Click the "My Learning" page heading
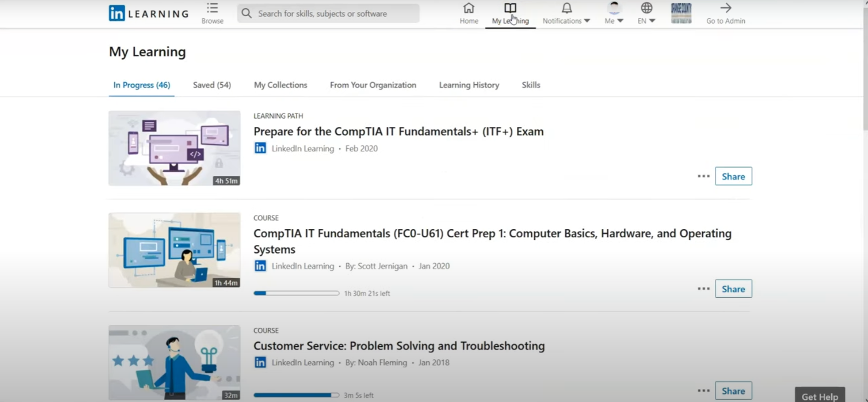Image resolution: width=868 pixels, height=402 pixels. point(147,52)
